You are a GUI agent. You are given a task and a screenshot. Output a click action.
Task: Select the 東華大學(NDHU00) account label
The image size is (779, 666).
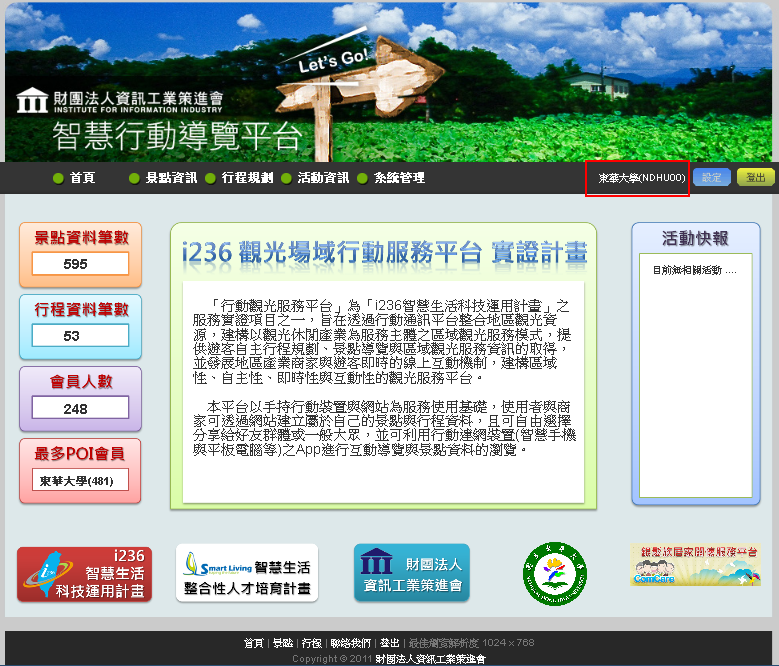642,178
